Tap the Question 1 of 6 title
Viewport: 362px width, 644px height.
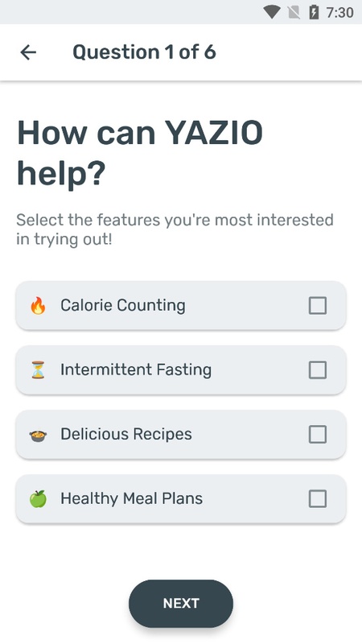click(144, 52)
